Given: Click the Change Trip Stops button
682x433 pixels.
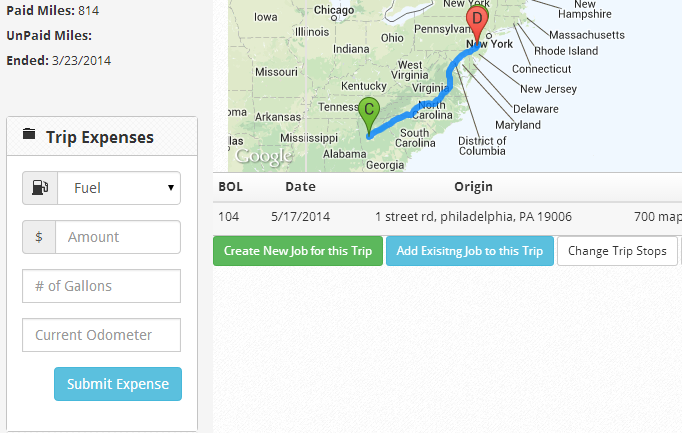Looking at the screenshot, I should click(617, 251).
